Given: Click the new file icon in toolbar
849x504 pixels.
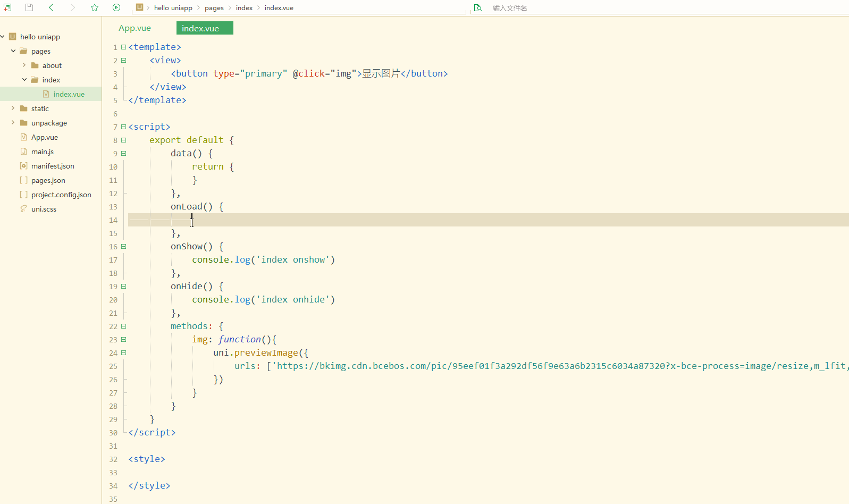Looking at the screenshot, I should click(x=7, y=7).
